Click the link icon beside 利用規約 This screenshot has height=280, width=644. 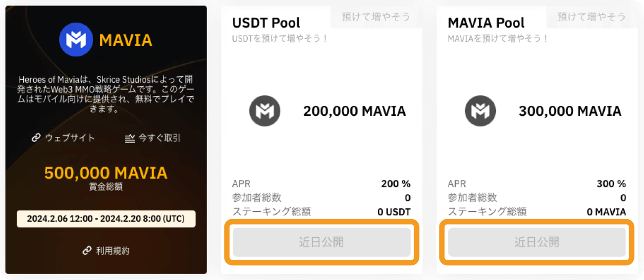(87, 251)
